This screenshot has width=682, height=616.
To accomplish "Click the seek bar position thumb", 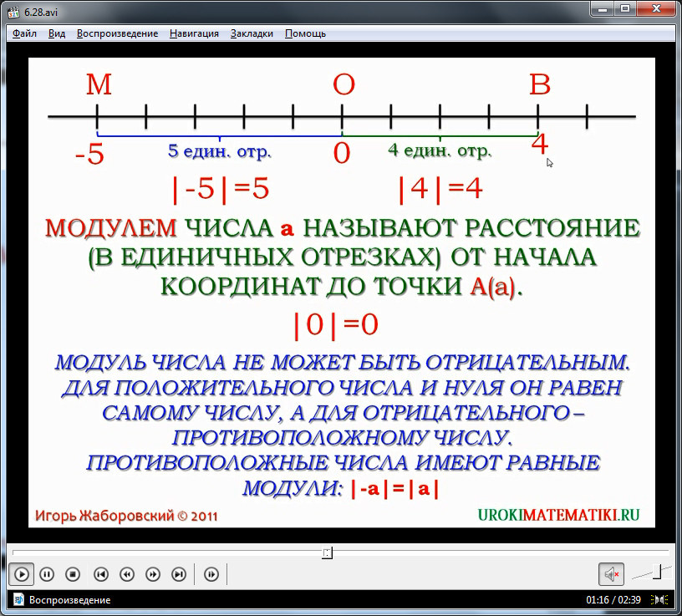I will coord(327,553).
